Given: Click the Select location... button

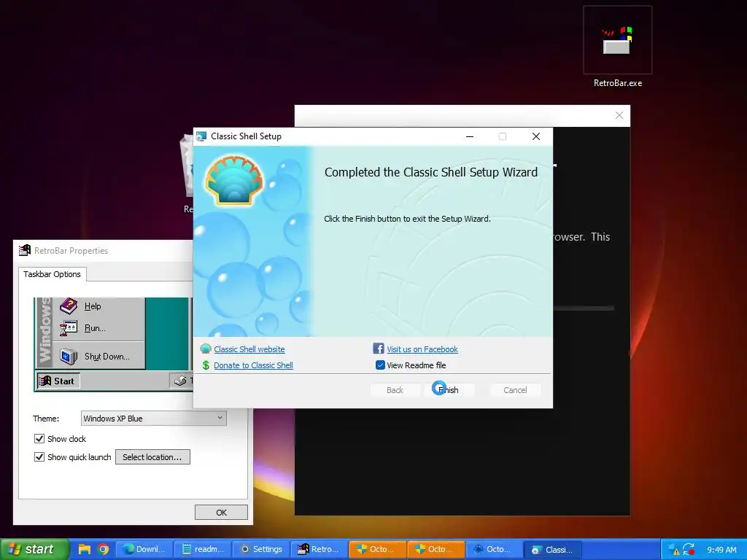Looking at the screenshot, I should pyautogui.click(x=152, y=457).
